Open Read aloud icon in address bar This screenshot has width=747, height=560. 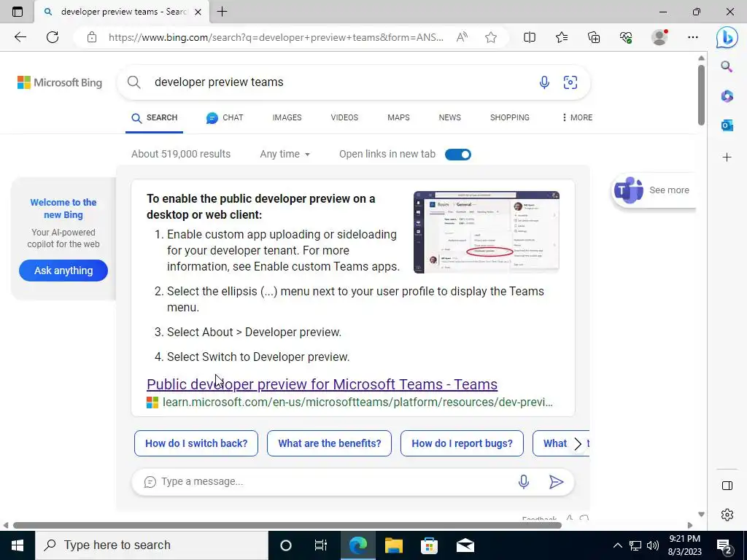tap(462, 37)
